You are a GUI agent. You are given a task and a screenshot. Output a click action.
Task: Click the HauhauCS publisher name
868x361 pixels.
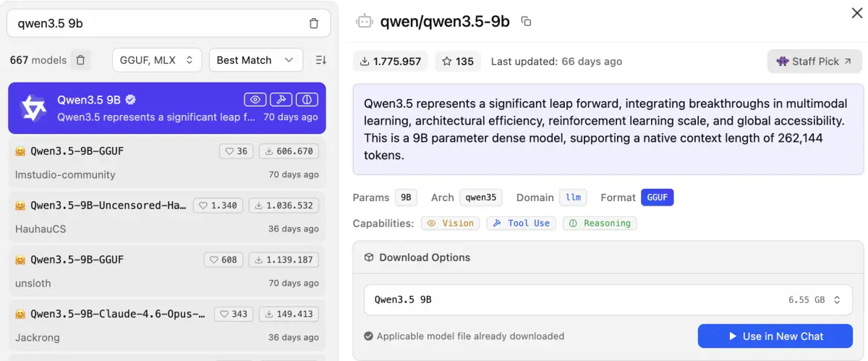41,229
